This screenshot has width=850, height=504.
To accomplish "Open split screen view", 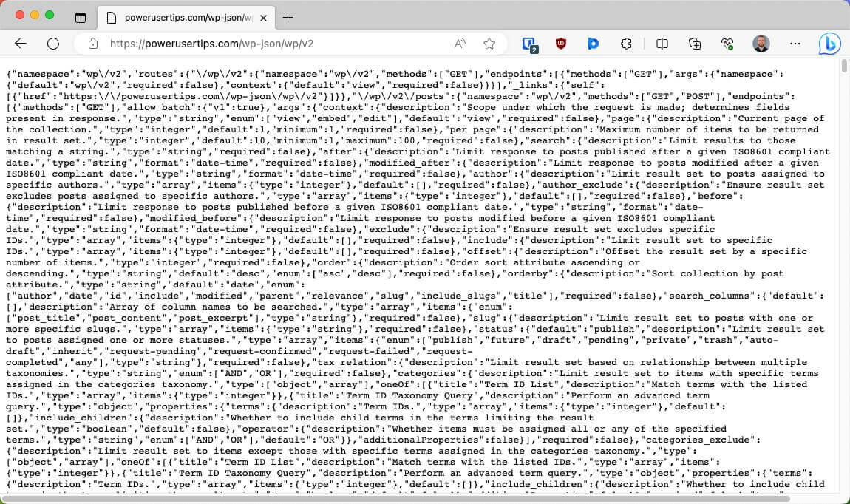I will point(662,44).
